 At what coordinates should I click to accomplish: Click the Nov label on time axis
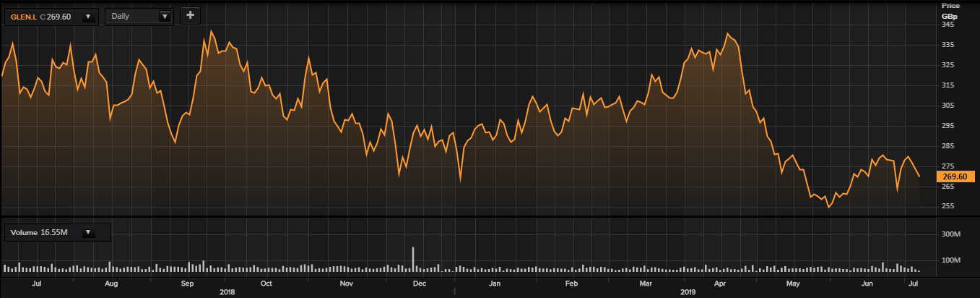345,284
